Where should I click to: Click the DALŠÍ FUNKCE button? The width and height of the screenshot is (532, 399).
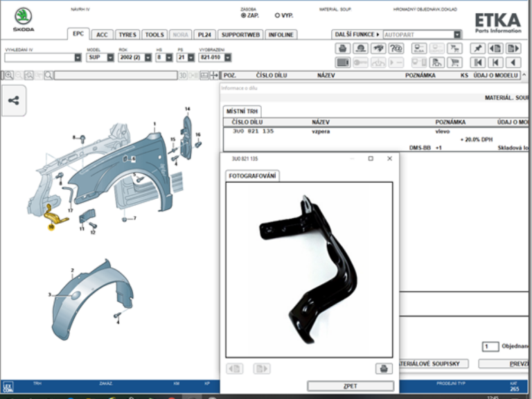[x=357, y=34]
